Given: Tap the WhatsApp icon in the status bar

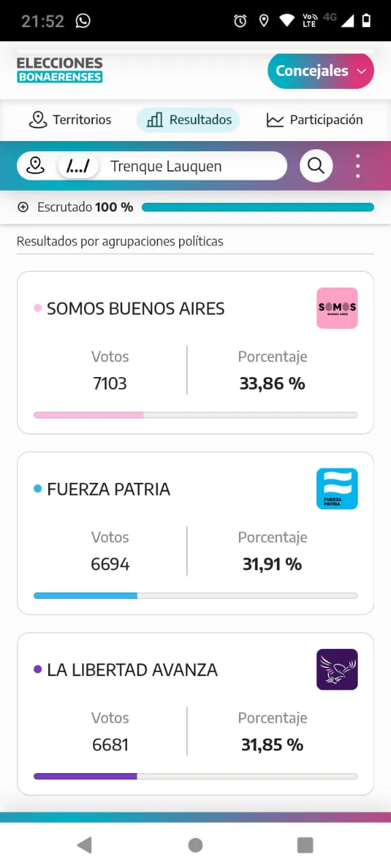Looking at the screenshot, I should click(83, 20).
